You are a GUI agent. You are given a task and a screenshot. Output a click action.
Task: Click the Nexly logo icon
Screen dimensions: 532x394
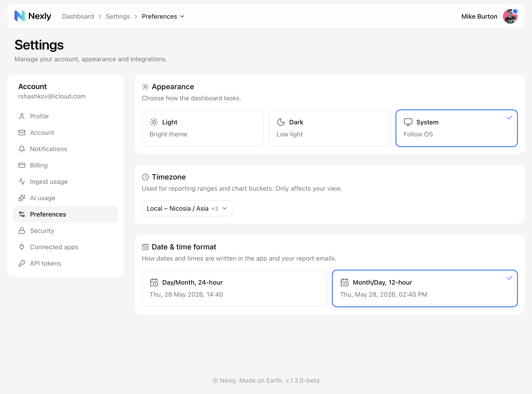coord(20,16)
